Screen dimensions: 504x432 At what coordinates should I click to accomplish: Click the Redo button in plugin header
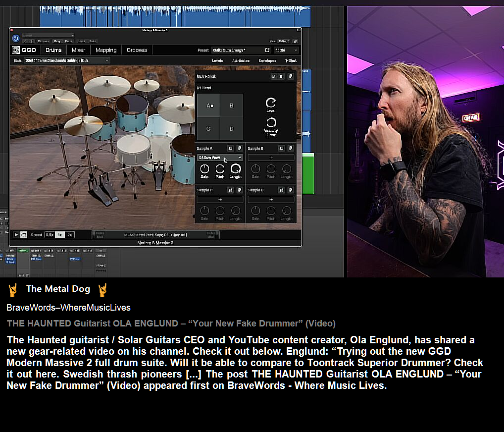(93, 41)
